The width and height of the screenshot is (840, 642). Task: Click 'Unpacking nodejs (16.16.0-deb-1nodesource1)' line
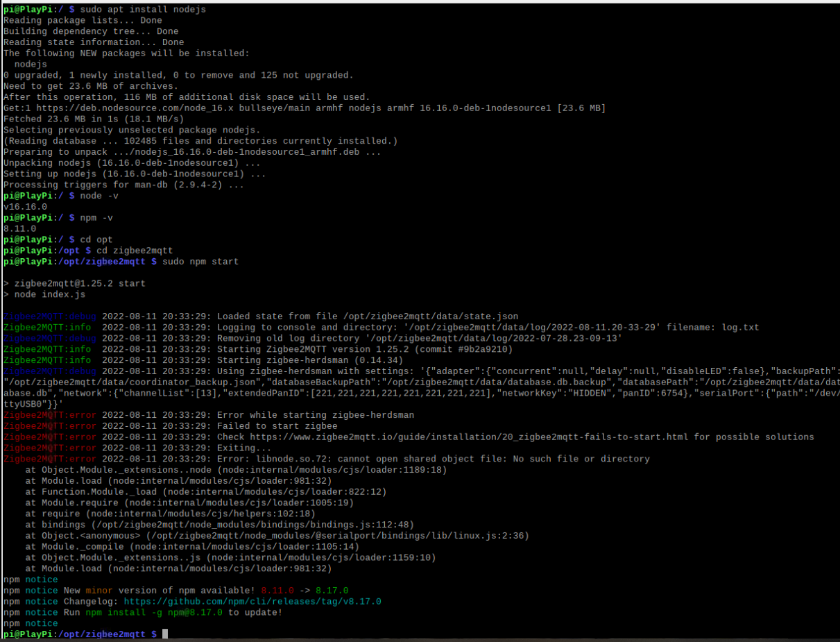[132, 163]
